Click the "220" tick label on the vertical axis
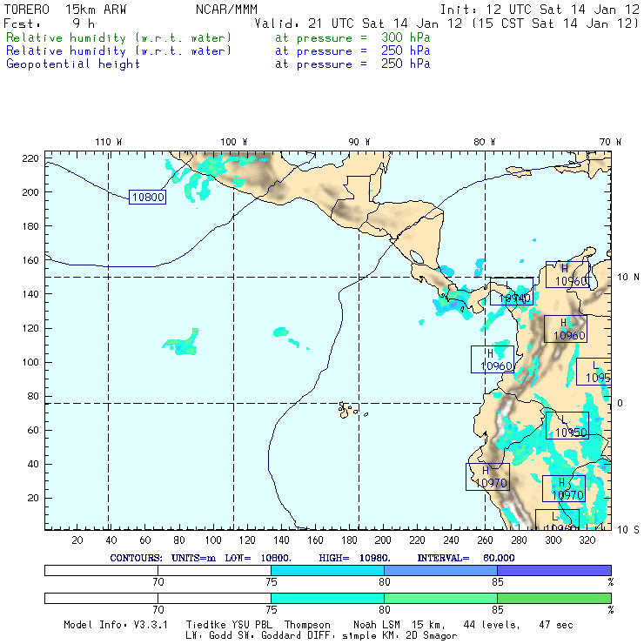This screenshot has width=644, height=644. pyautogui.click(x=30, y=158)
